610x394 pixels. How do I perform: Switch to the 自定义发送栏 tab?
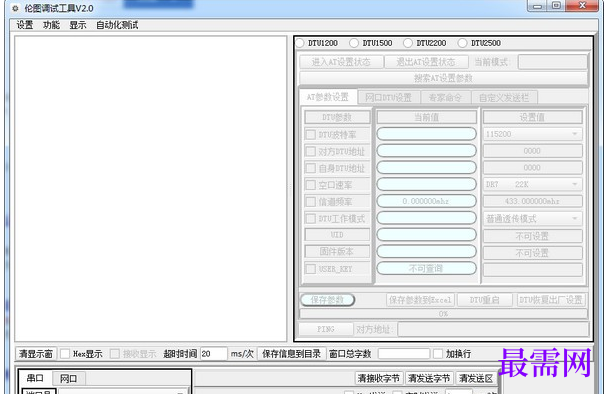(504, 97)
